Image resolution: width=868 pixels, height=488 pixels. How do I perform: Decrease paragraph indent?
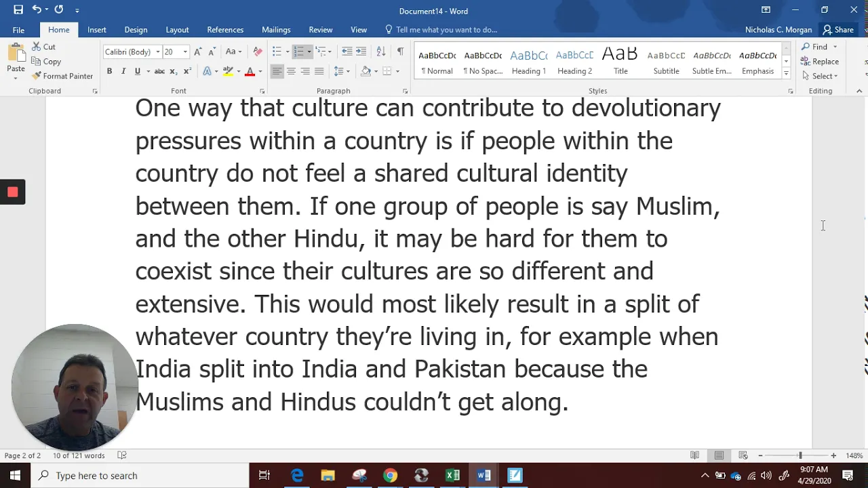pos(347,52)
